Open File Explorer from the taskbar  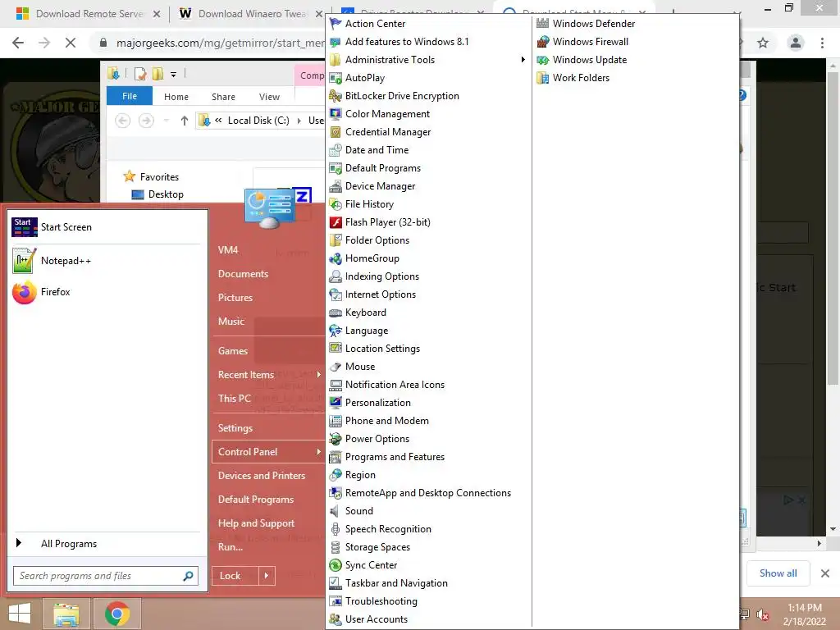click(66, 614)
